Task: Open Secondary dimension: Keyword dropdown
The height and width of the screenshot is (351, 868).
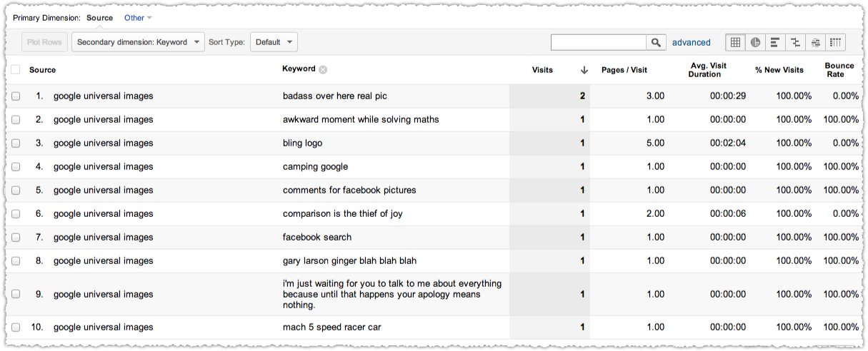Action: (138, 42)
